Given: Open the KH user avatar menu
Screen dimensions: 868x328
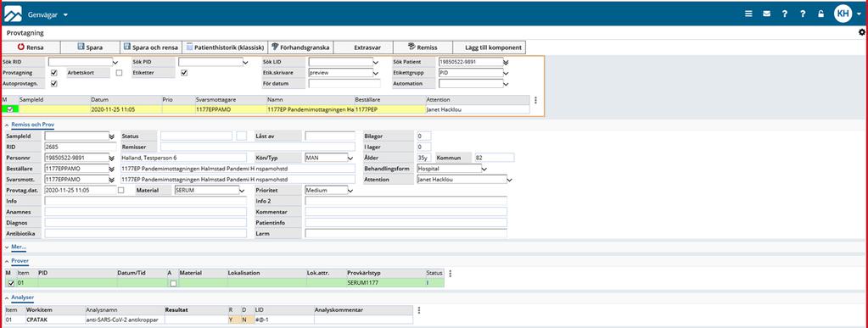Looking at the screenshot, I should pyautogui.click(x=843, y=14).
